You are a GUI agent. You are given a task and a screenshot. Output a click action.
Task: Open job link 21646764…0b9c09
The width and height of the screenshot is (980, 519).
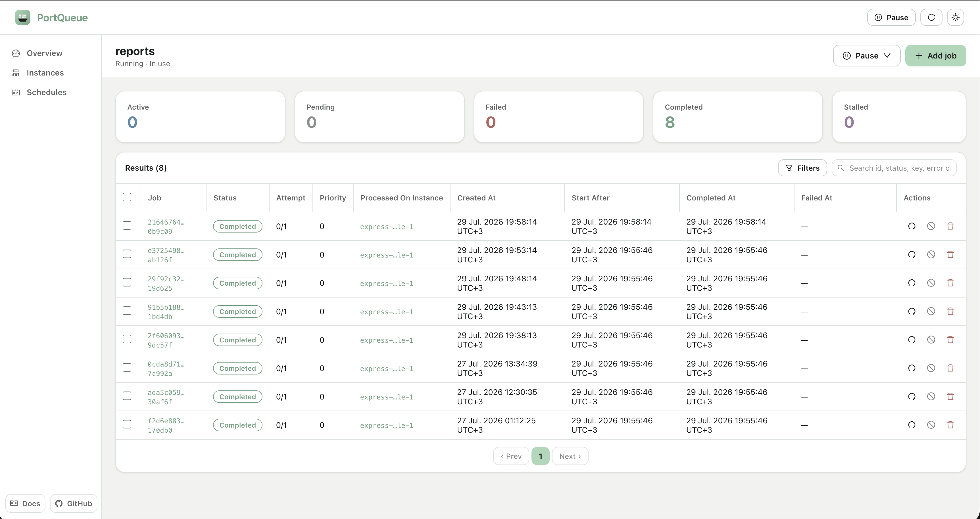point(166,227)
